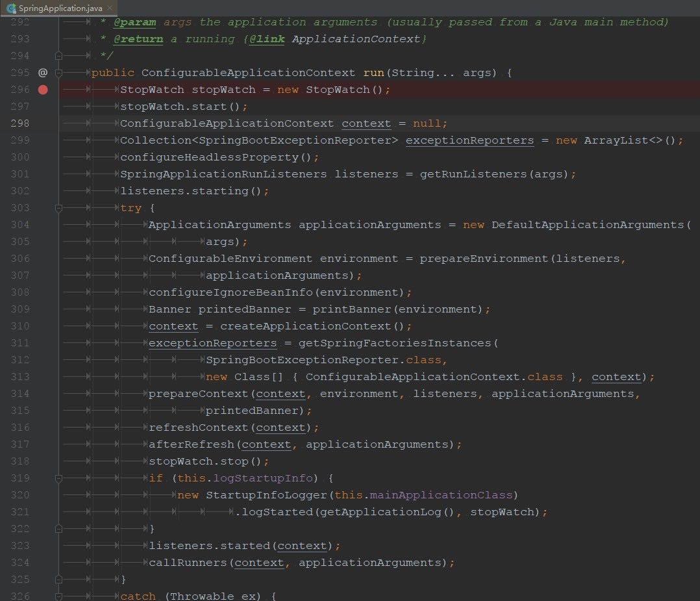This screenshot has width=700, height=601.
Task: Collapse the catch block at line 326
Action: [x=58, y=596]
